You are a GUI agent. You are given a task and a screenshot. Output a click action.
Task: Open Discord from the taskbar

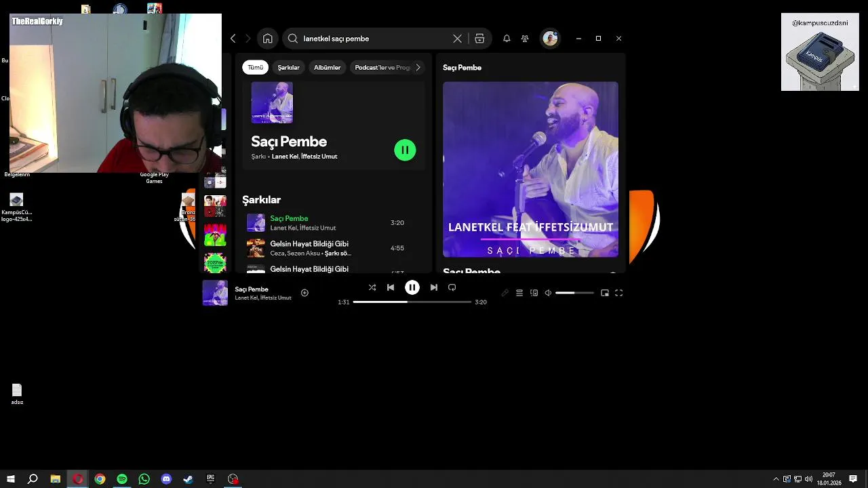166,479
